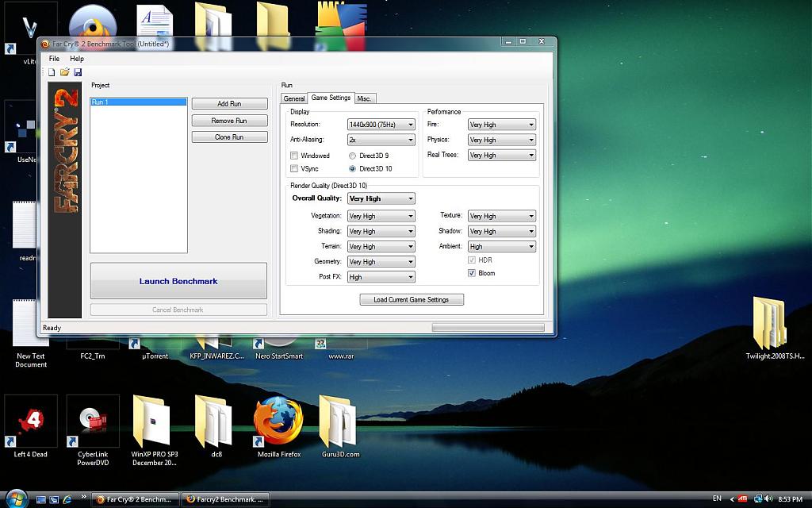Click the Open project folder icon
The image size is (812, 508).
[x=65, y=72]
